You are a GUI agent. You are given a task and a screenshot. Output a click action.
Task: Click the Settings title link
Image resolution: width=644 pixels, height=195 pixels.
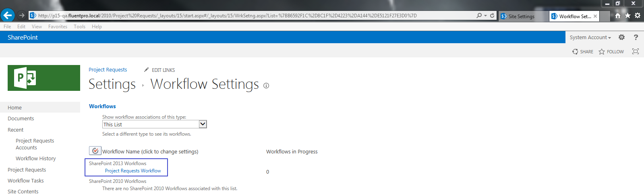112,84
